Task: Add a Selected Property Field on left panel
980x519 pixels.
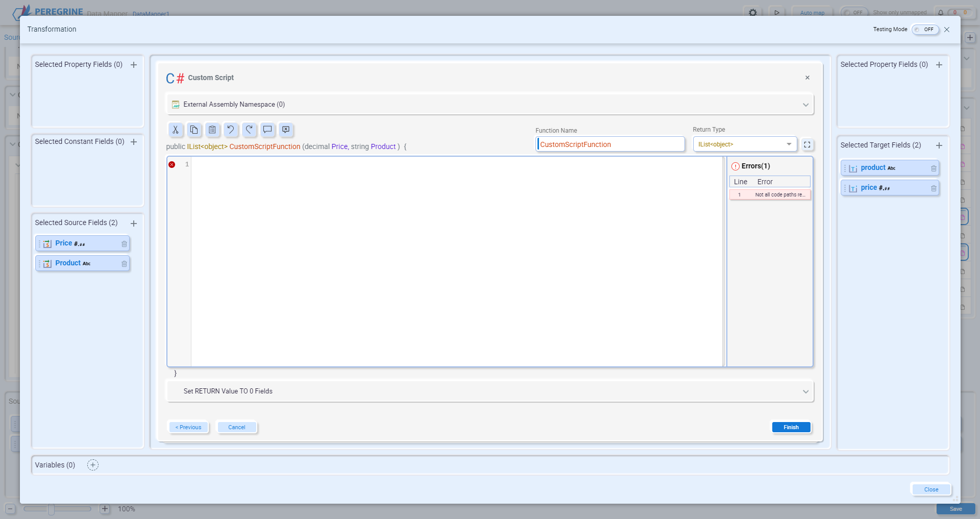Action: pyautogui.click(x=134, y=65)
